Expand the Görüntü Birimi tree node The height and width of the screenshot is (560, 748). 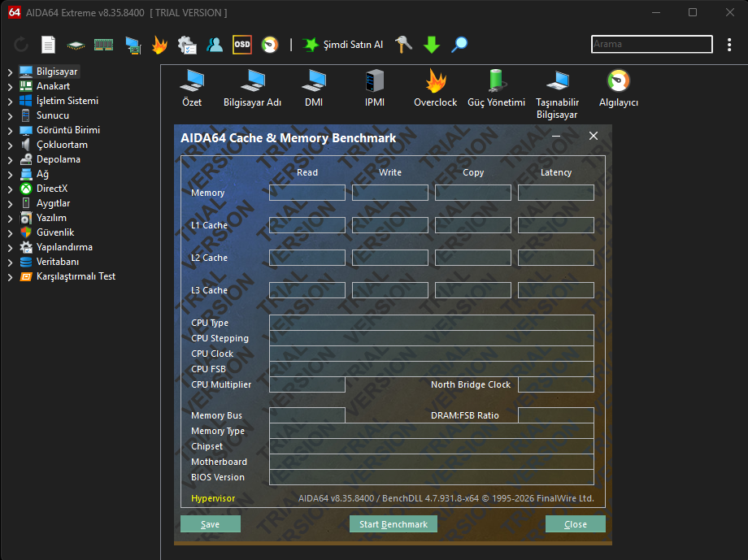point(10,131)
